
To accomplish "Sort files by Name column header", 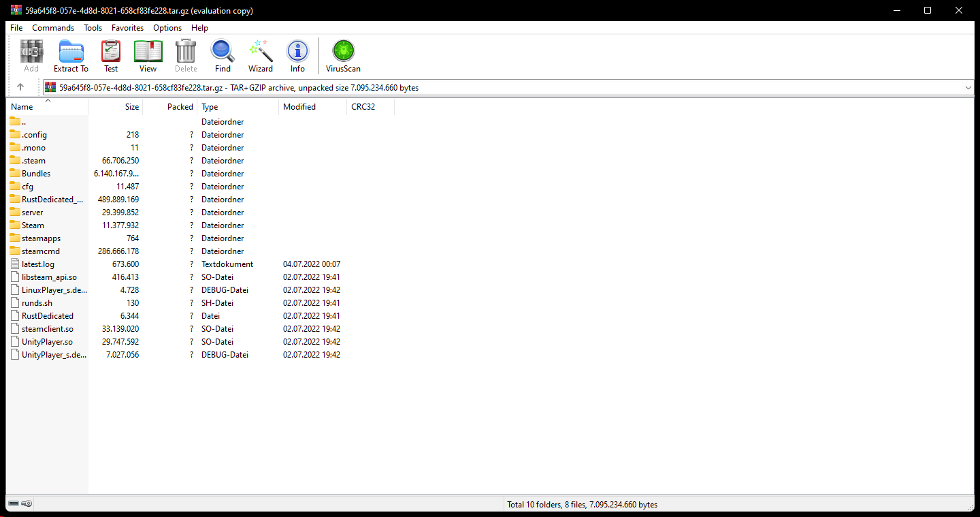I will tap(48, 107).
